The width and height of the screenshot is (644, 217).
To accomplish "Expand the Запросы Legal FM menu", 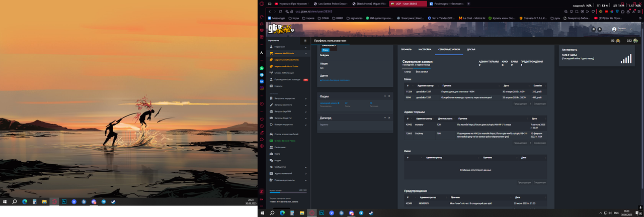I will (289, 112).
